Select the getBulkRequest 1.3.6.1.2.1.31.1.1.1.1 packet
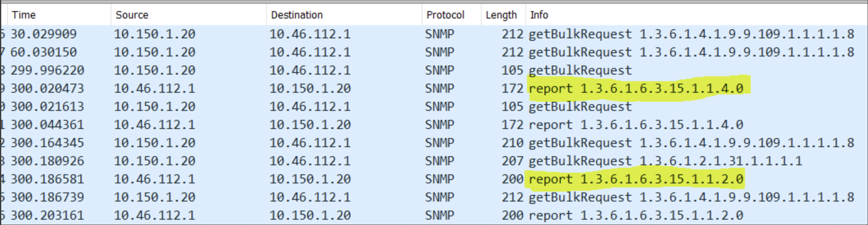 (665, 161)
